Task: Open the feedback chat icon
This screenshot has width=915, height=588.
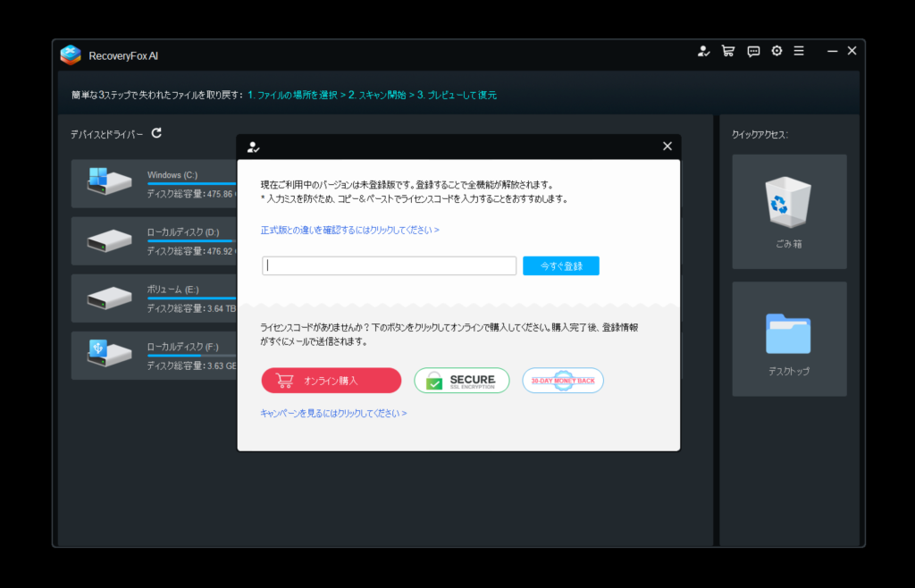Action: pyautogui.click(x=753, y=51)
